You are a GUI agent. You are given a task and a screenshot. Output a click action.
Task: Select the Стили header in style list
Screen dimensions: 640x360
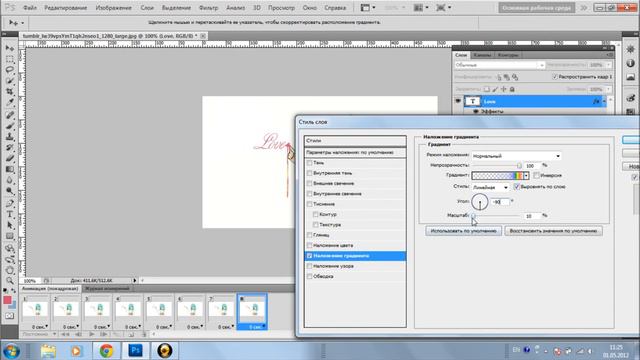pos(355,141)
